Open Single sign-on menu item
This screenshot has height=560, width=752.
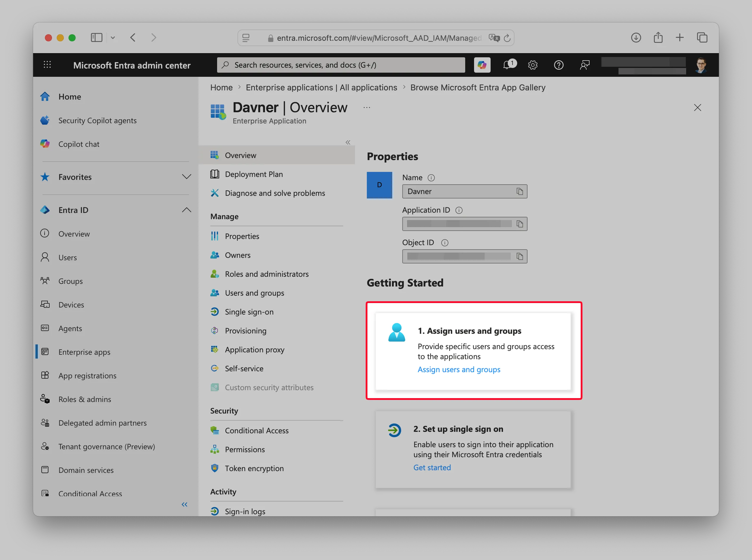[x=249, y=312]
